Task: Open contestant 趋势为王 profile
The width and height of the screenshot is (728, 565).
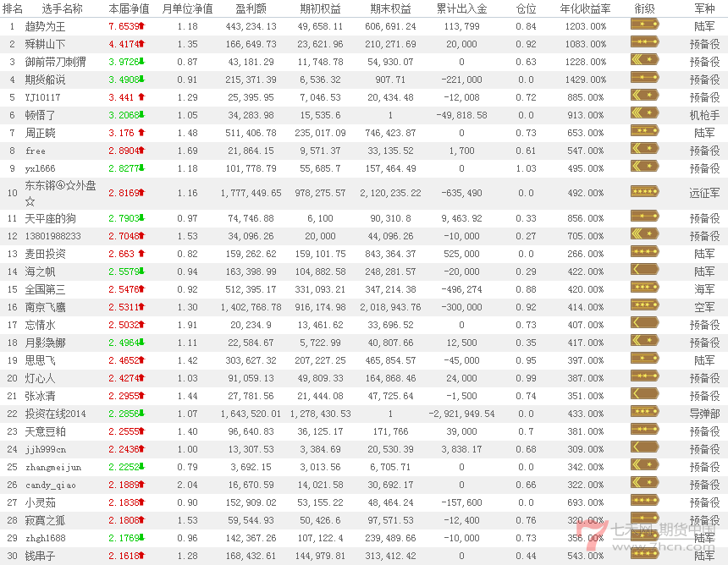Action: pyautogui.click(x=45, y=26)
